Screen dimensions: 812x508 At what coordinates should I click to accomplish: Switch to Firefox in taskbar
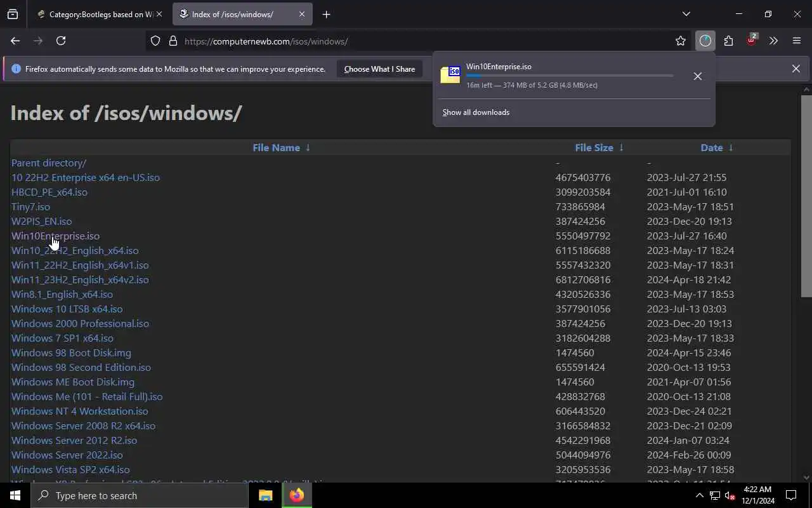click(296, 495)
